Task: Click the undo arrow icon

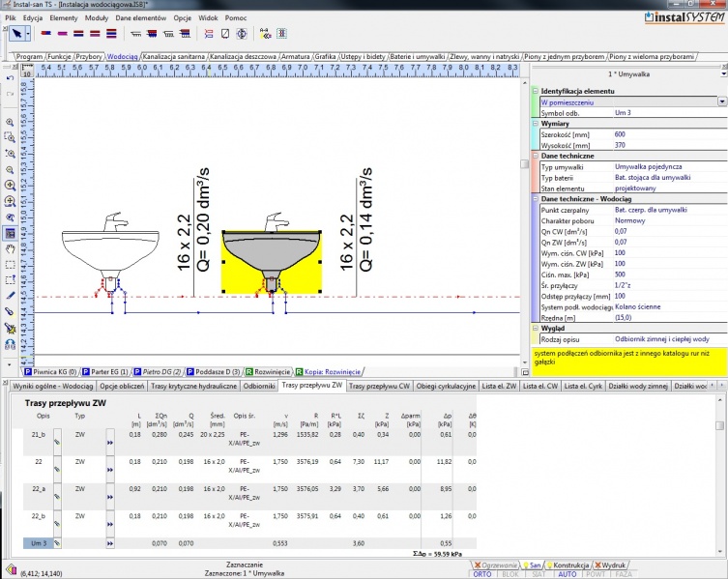Action: point(10,76)
